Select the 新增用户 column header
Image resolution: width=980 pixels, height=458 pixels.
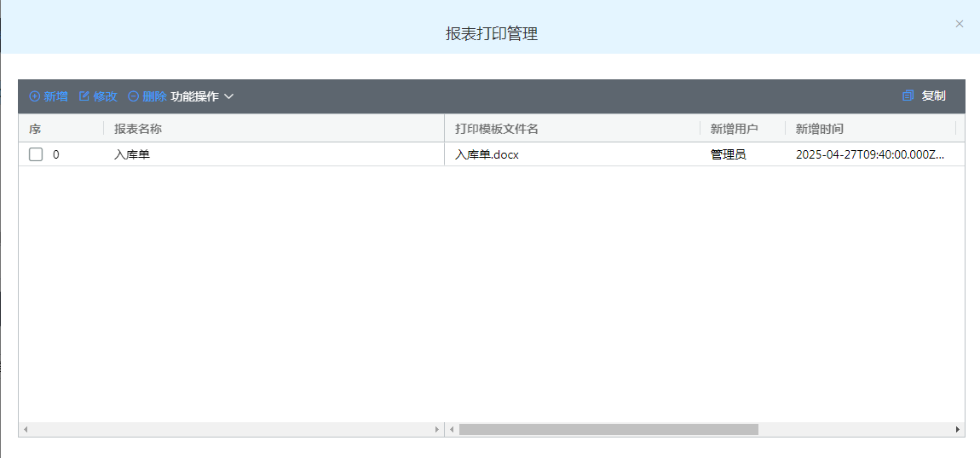pos(735,129)
